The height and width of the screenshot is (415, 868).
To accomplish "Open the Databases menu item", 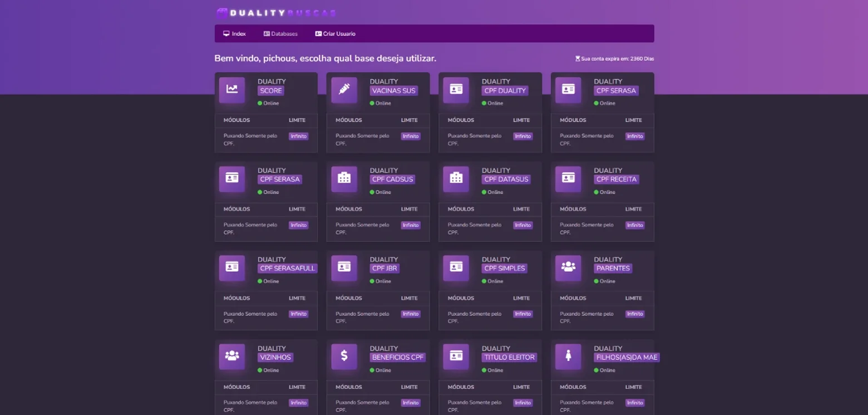I will click(280, 33).
